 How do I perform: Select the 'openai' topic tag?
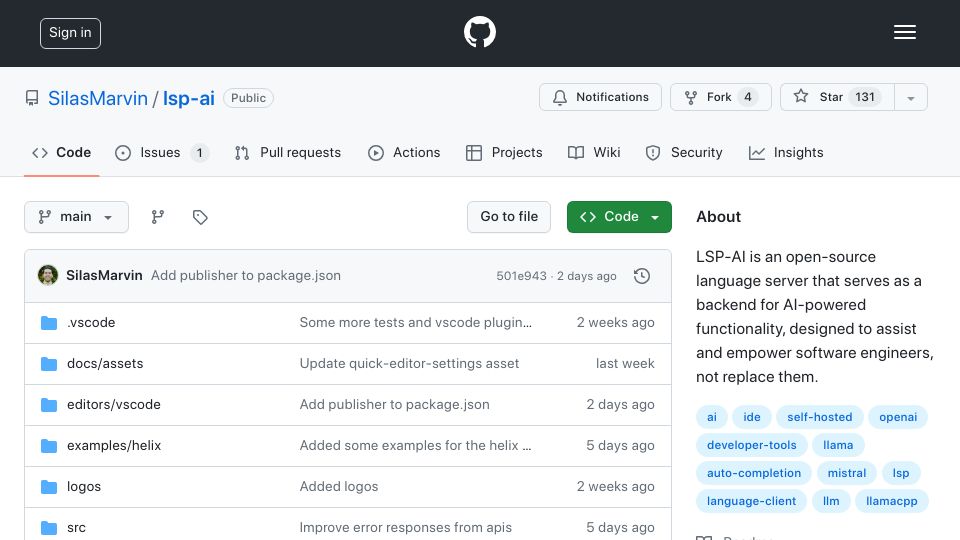pos(898,417)
